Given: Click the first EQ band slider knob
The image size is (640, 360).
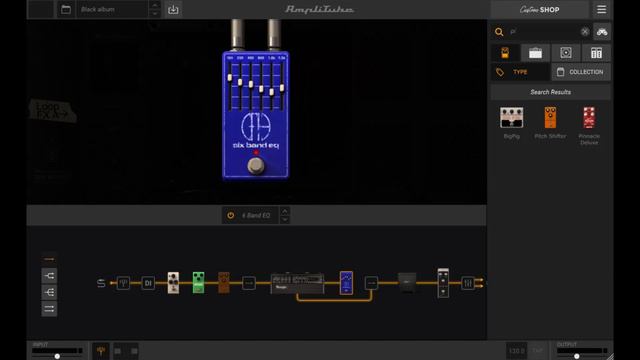Looking at the screenshot, I should [x=230, y=78].
